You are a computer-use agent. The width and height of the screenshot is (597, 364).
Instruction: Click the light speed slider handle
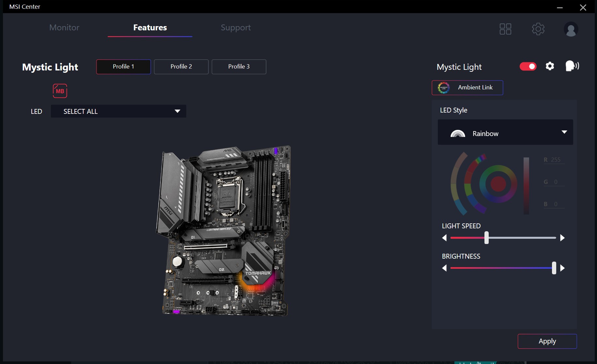[486, 238]
